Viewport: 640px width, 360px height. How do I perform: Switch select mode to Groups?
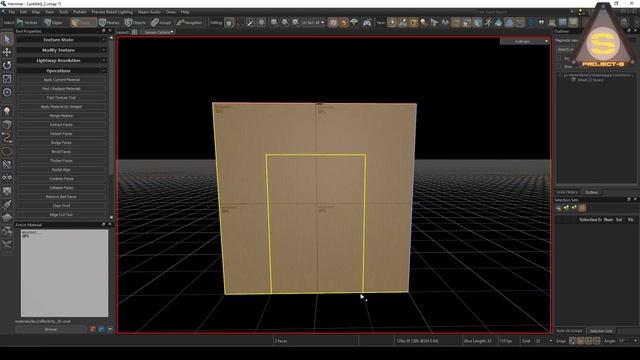(162, 23)
